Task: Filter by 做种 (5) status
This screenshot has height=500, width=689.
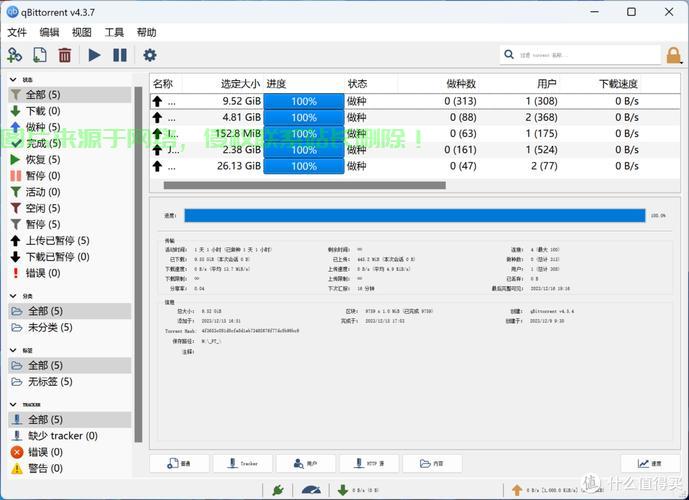Action: pos(69,127)
